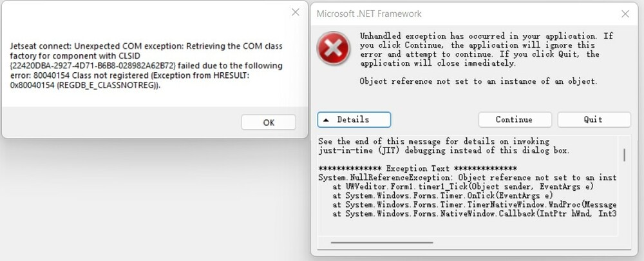Image resolution: width=644 pixels, height=261 pixels.
Task: Click the NativeWindow.Callback stack trace line
Action: (474, 213)
